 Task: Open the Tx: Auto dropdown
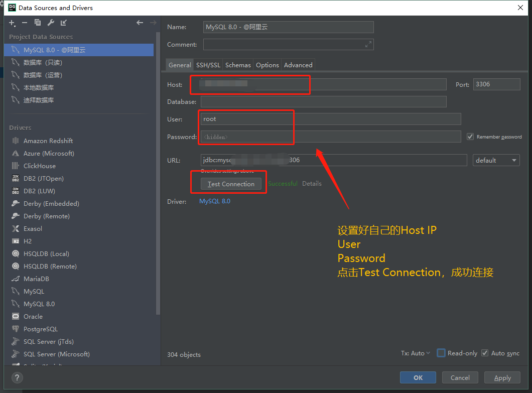pyautogui.click(x=415, y=353)
